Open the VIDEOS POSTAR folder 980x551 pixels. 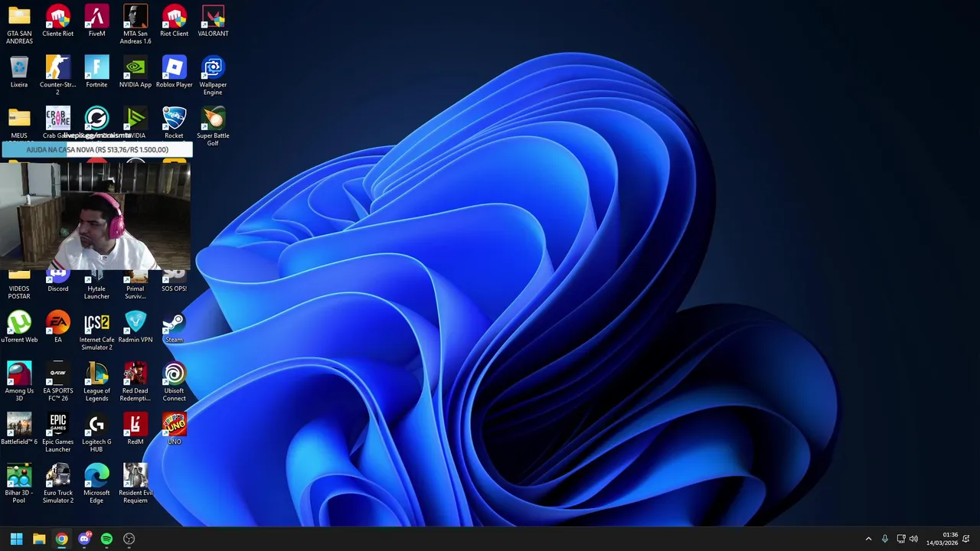19,284
